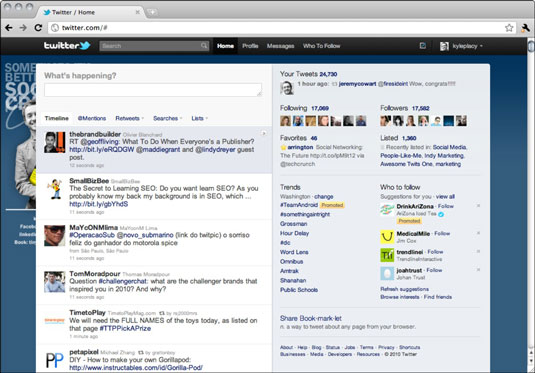Click the #TTPPickAPrize hashtag
Viewport: 535px width, 373px height.
click(x=125, y=328)
